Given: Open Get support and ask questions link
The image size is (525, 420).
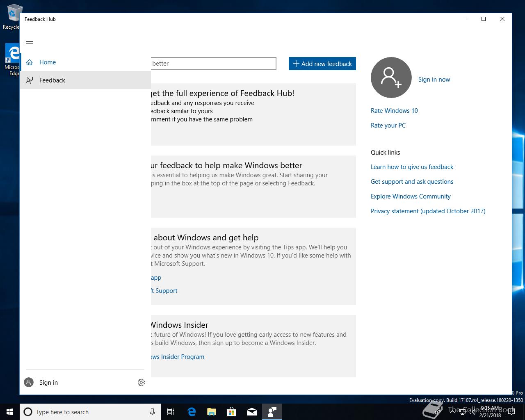Looking at the screenshot, I should coord(412,182).
